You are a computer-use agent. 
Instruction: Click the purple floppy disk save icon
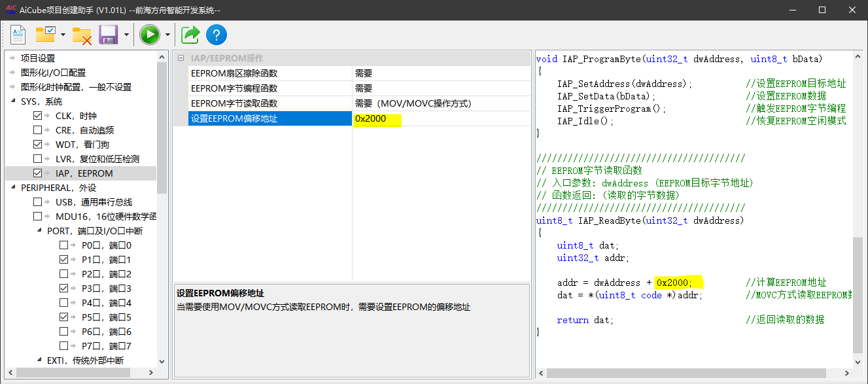(x=108, y=35)
